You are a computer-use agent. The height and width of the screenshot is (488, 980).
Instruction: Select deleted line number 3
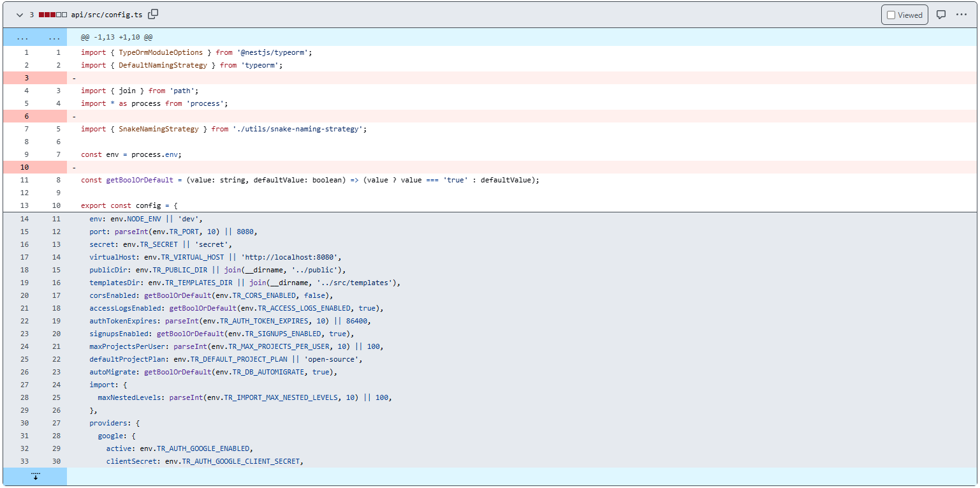(x=26, y=78)
